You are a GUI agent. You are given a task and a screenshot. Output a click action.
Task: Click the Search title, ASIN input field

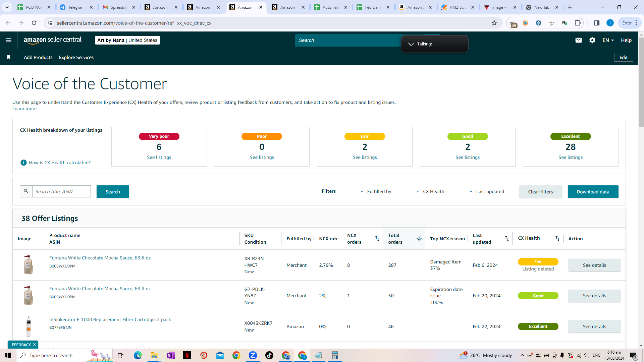(x=61, y=191)
